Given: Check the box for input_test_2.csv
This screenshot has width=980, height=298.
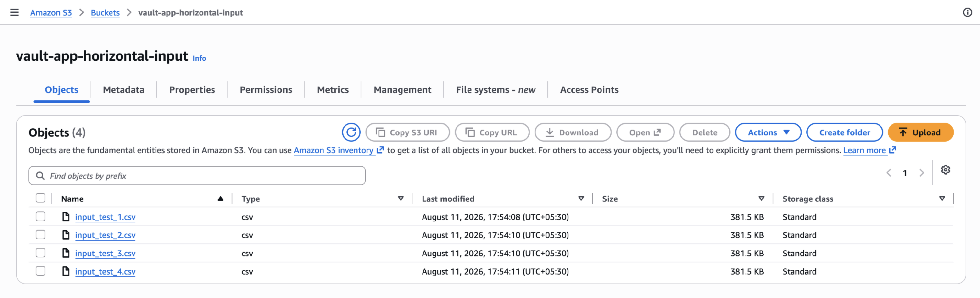Looking at the screenshot, I should pos(40,235).
